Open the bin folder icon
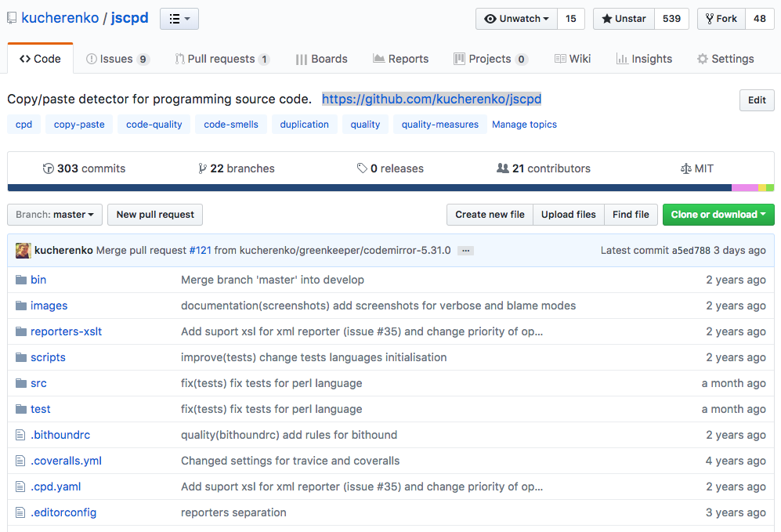This screenshot has width=781, height=532. click(21, 280)
